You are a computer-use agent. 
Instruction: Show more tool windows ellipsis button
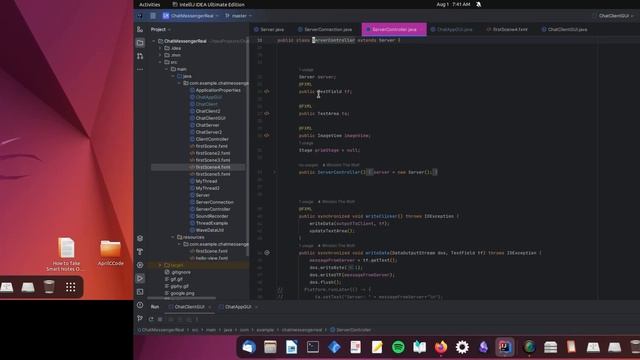click(140, 69)
